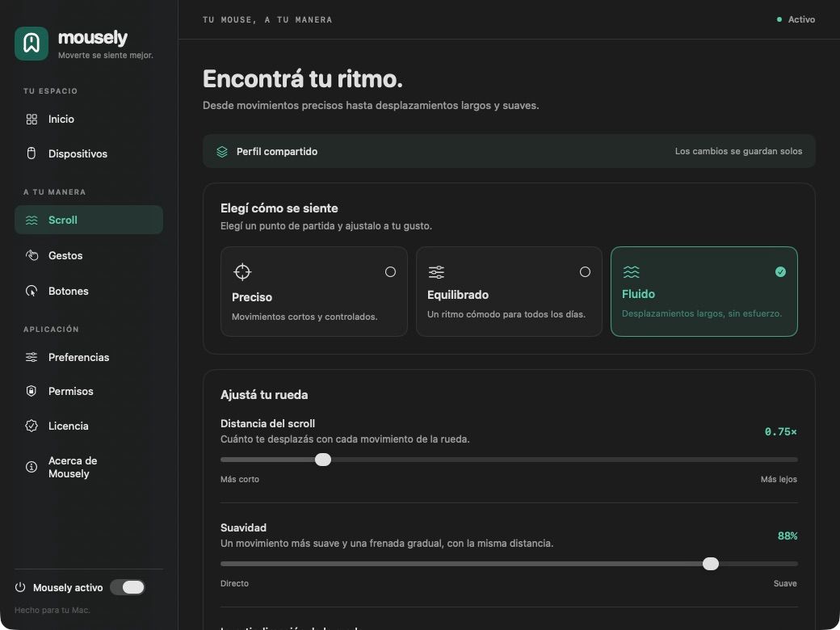Click the Botones cursor icon
The image size is (840, 630).
pyautogui.click(x=31, y=291)
